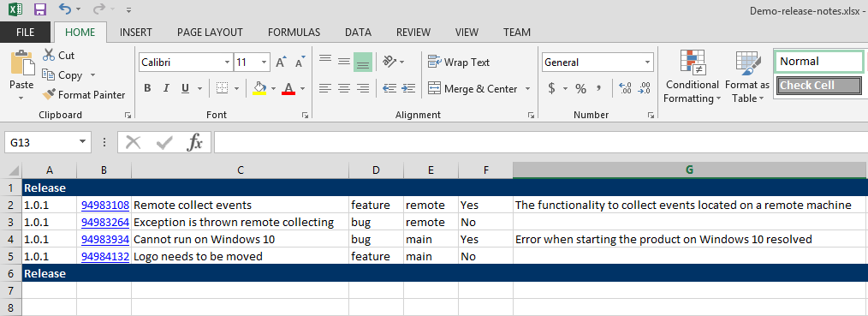868x316 pixels.
Task: Open the PAGE LAYOUT tab
Action: [210, 33]
